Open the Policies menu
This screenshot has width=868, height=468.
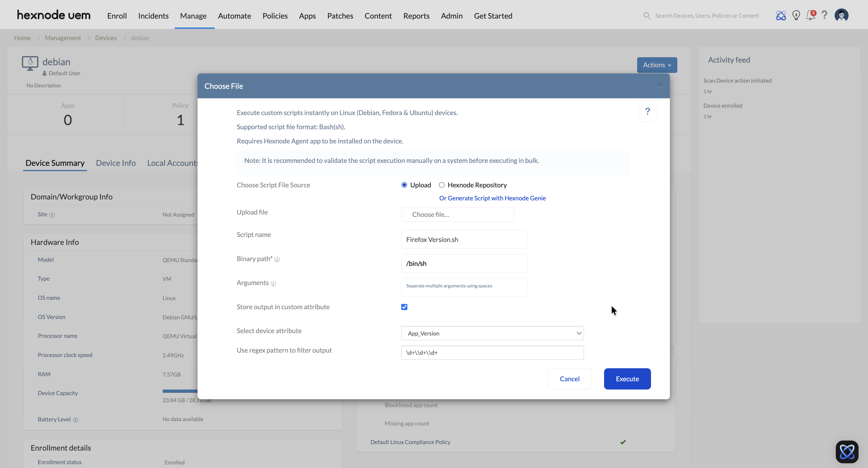tap(275, 15)
